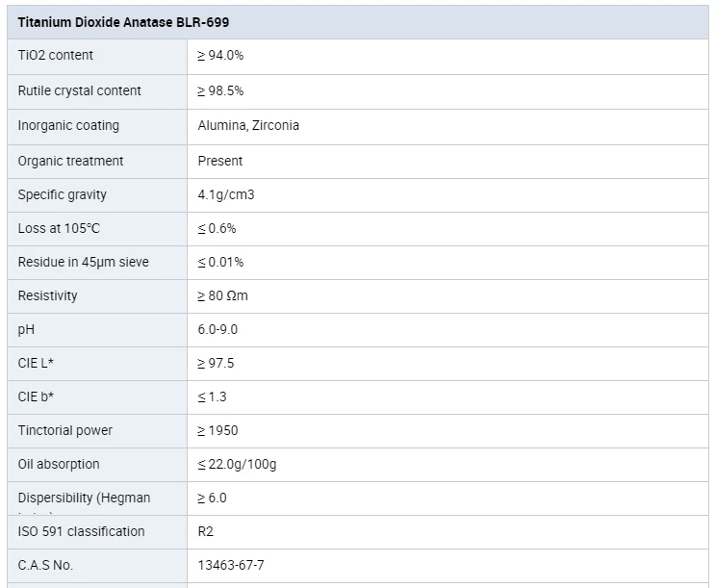This screenshot has width=715, height=588.
Task: Click the Alumina, Zirconia coating value
Action: coord(248,125)
